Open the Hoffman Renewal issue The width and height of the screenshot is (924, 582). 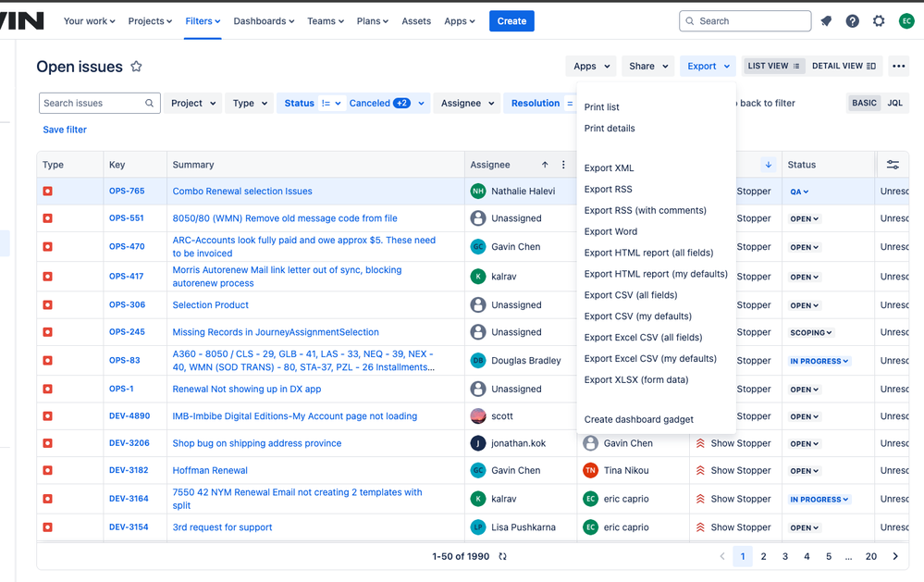tap(210, 471)
